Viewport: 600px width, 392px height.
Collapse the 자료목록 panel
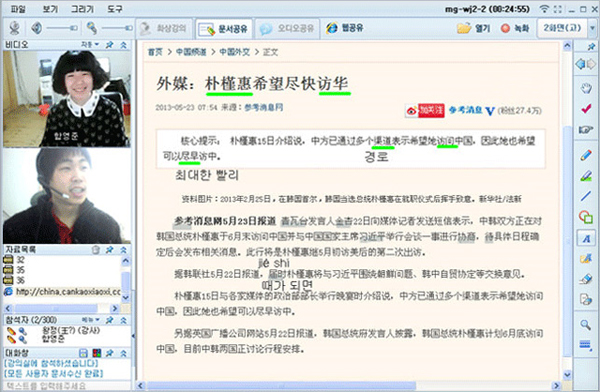pos(124,250)
